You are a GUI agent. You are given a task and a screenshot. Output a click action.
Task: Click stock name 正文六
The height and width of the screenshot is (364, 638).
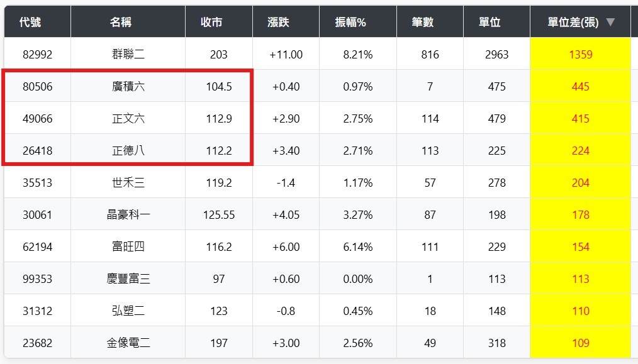(128, 119)
